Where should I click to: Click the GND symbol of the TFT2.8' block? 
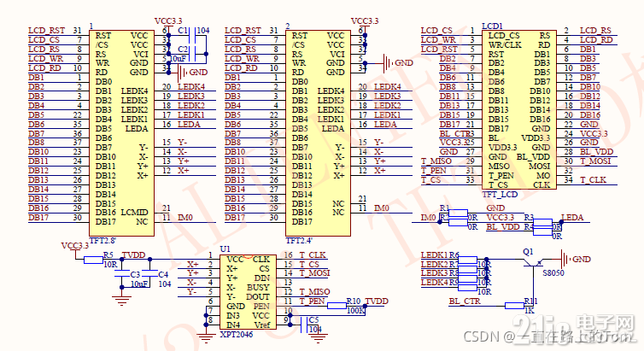(183, 73)
